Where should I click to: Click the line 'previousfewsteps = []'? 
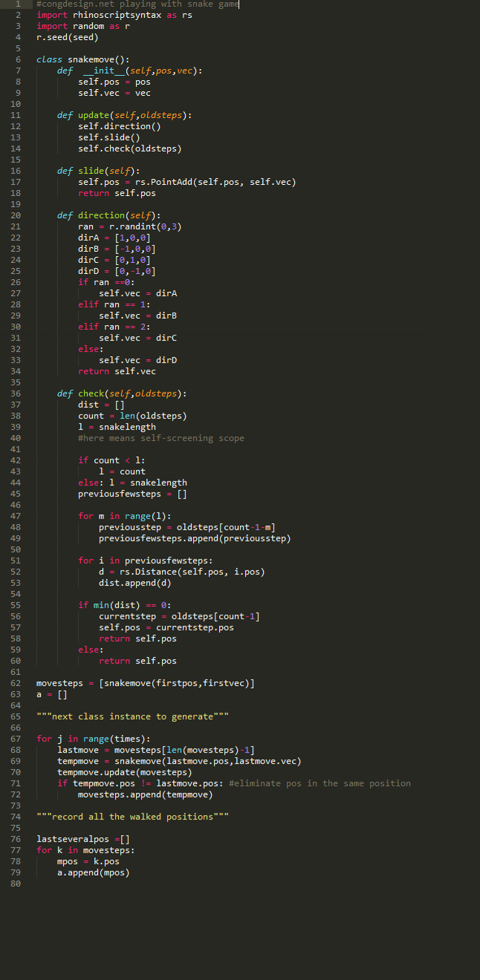(x=132, y=494)
